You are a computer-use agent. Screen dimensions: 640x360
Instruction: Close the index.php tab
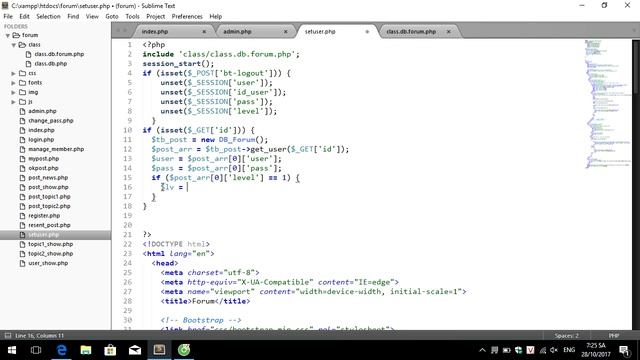pos(204,31)
